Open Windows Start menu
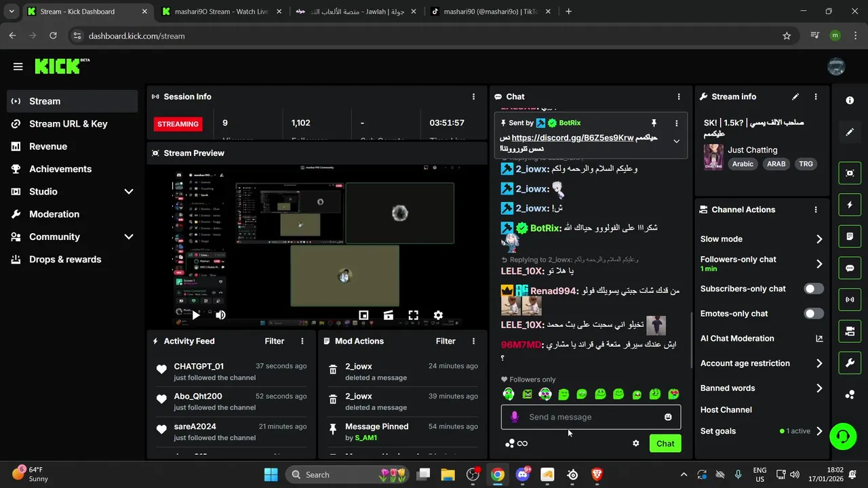 (x=271, y=474)
